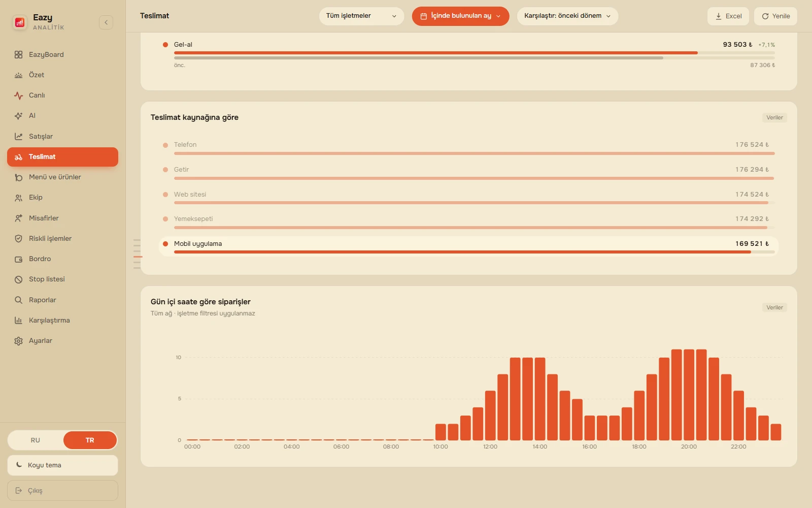This screenshot has height=508, width=812.
Task: Click the Ekip people icon
Action: pyautogui.click(x=19, y=198)
